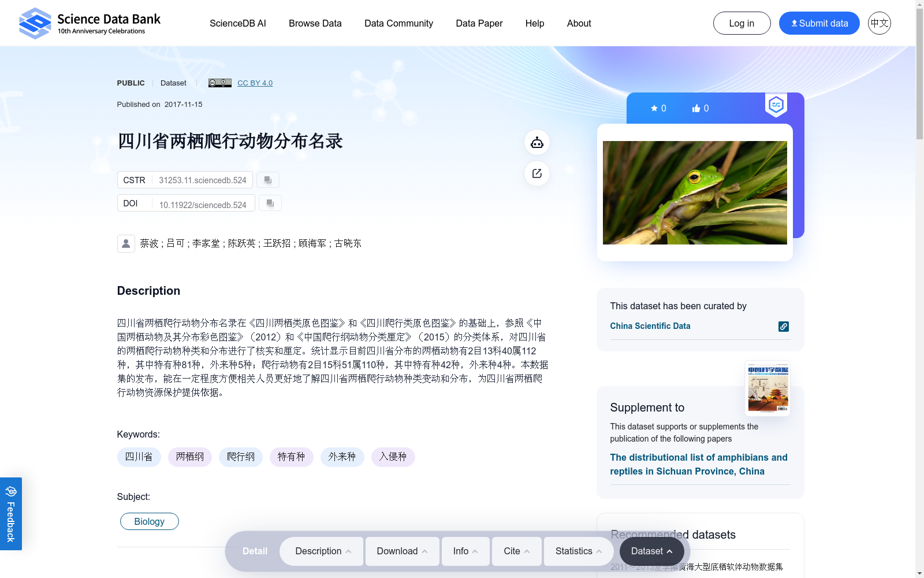This screenshot has height=578, width=924.
Task: Click the authors person icon
Action: pyautogui.click(x=126, y=243)
